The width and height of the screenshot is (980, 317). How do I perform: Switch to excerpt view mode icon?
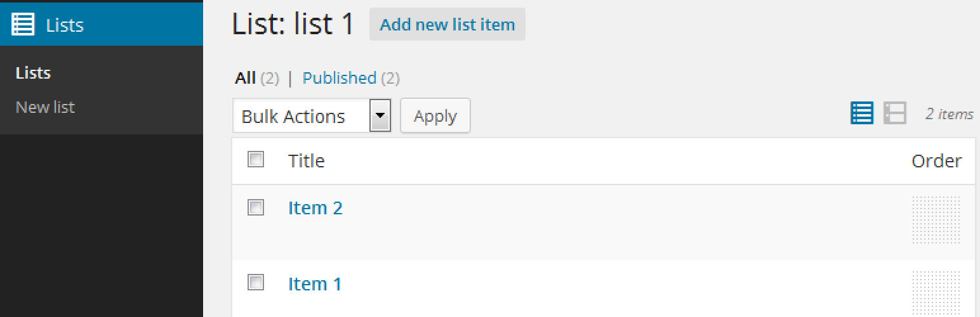coord(895,113)
